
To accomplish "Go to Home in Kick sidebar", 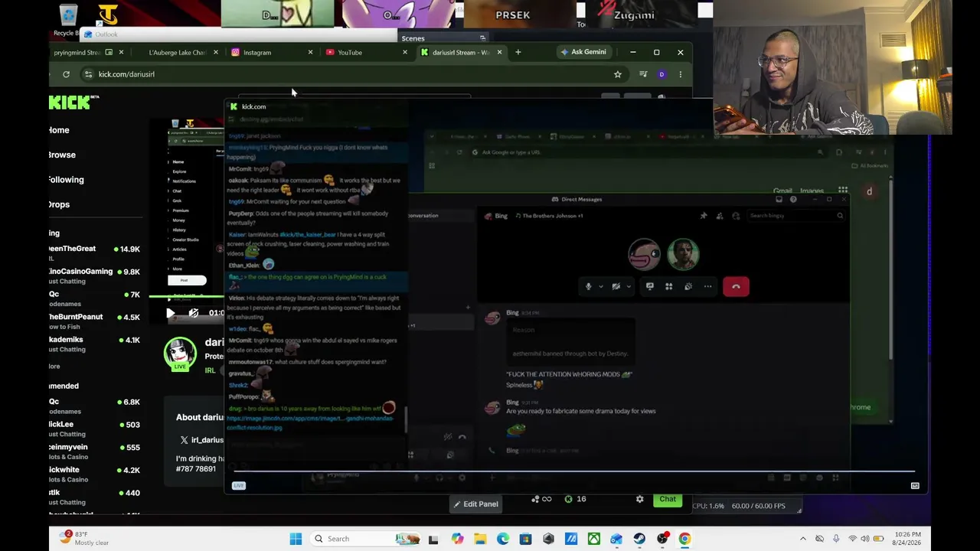I will (x=59, y=130).
